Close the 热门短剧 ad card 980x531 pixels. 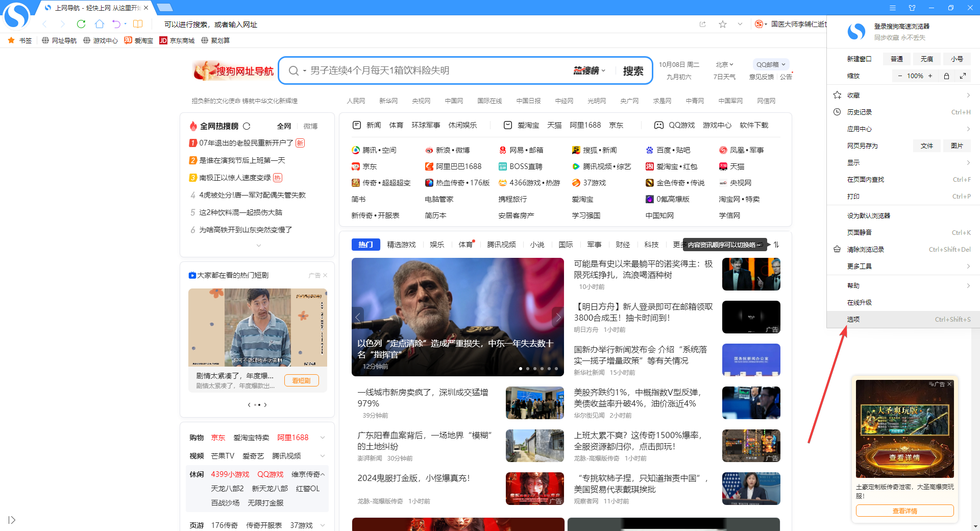pyautogui.click(x=325, y=275)
